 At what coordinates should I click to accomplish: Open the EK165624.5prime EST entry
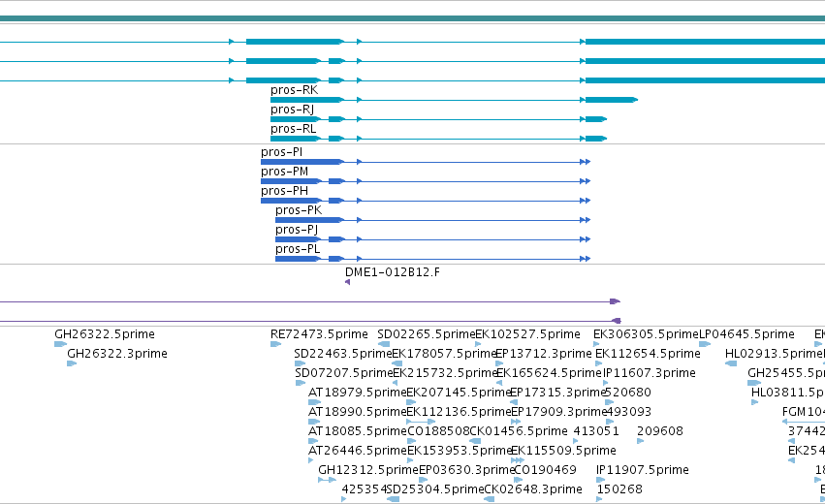(550, 373)
